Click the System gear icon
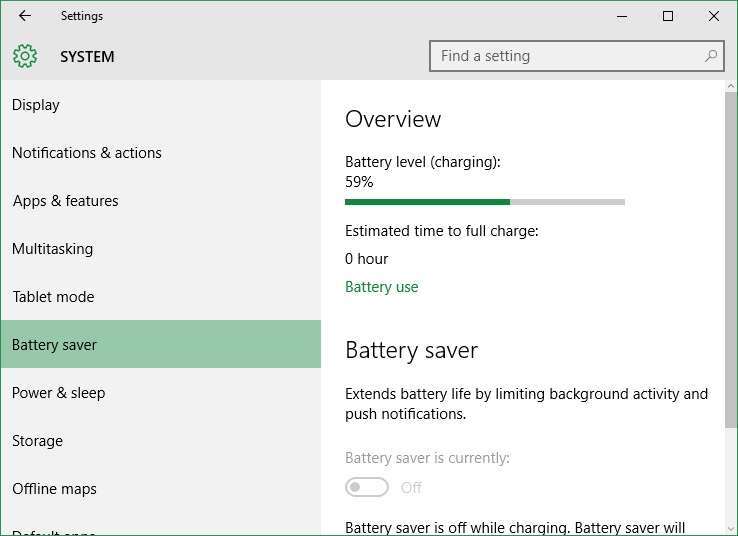 [x=25, y=56]
